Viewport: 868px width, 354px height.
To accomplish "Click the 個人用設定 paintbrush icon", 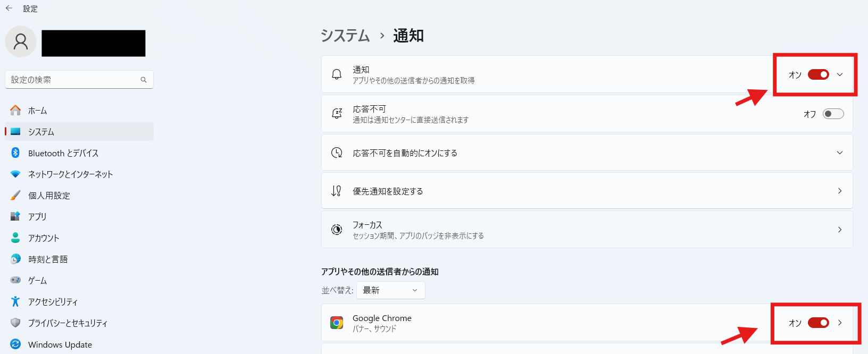I will [15, 195].
